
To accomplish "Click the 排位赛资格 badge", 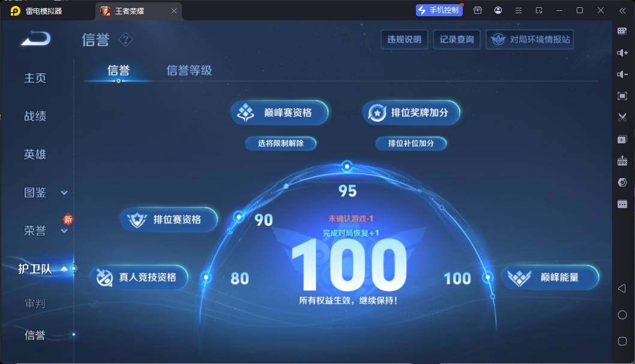I will [169, 219].
